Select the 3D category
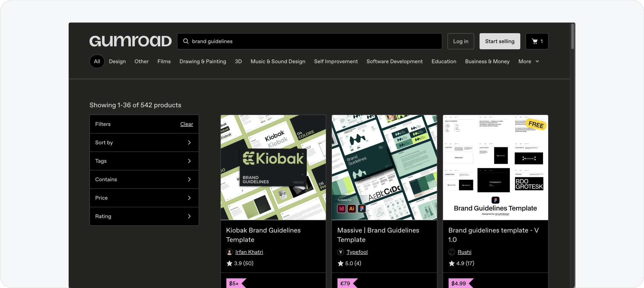This screenshot has width=644, height=288. tap(238, 61)
